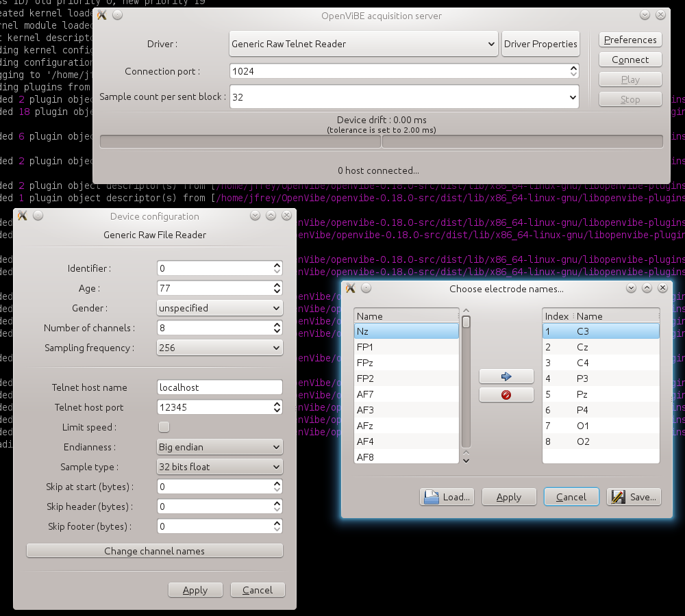The height and width of the screenshot is (616, 685).
Task: Click the Age input field
Action: pos(214,288)
